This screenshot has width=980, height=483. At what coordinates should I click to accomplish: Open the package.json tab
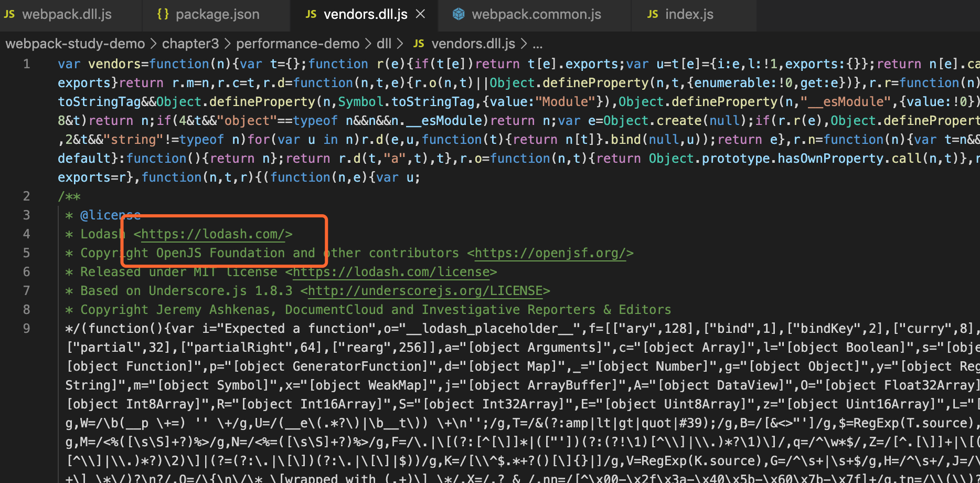click(x=217, y=14)
